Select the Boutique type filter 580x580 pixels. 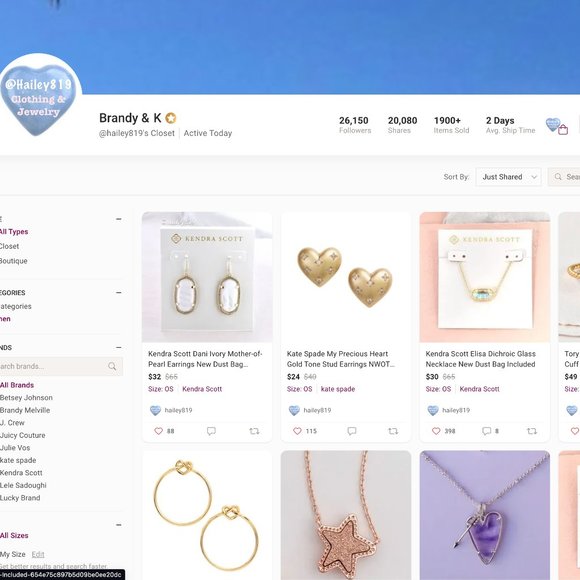(14, 261)
